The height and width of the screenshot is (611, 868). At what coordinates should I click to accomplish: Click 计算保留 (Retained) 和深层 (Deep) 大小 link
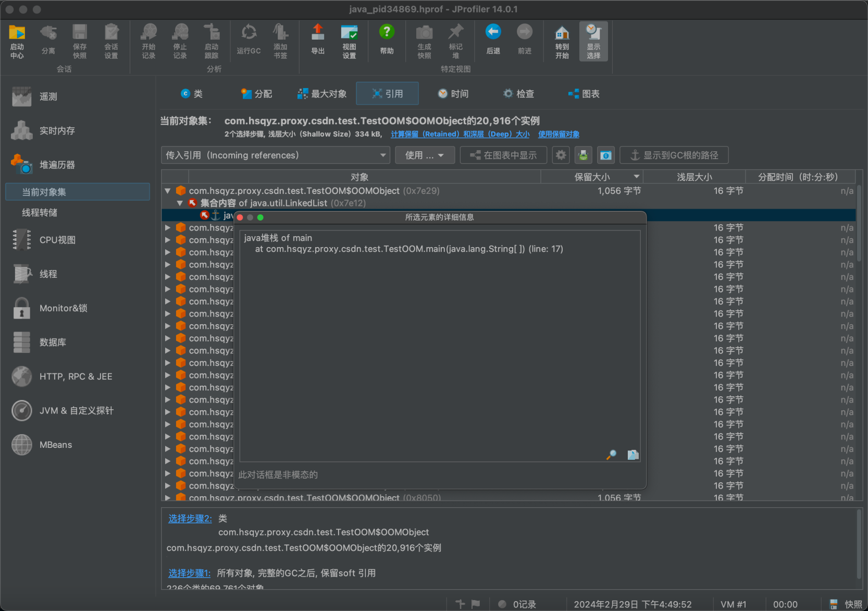[x=460, y=134]
